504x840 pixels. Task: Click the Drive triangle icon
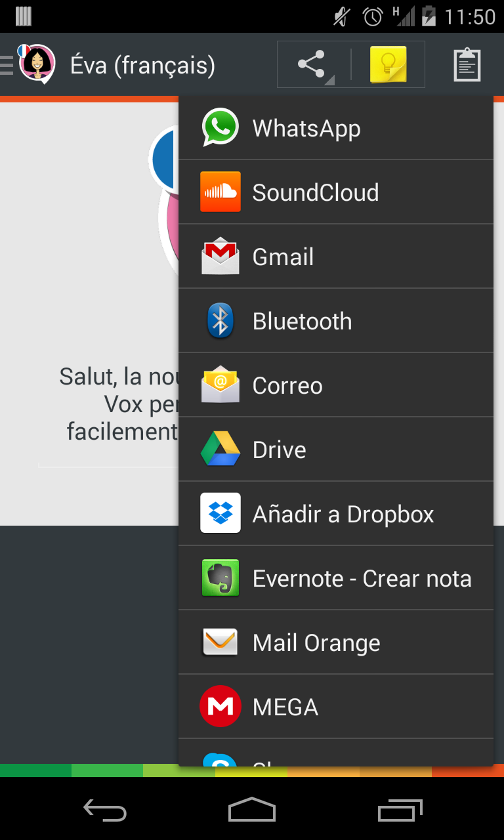pyautogui.click(x=220, y=450)
